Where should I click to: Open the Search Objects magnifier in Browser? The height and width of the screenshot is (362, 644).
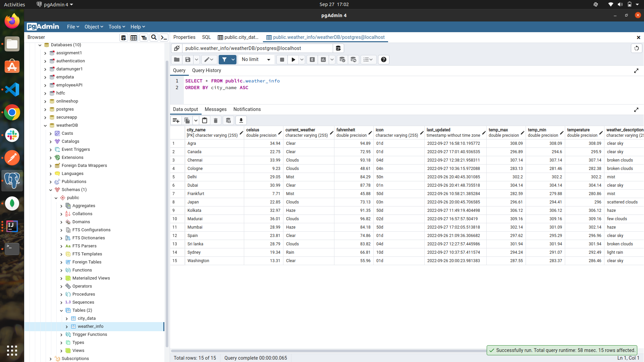[154, 38]
